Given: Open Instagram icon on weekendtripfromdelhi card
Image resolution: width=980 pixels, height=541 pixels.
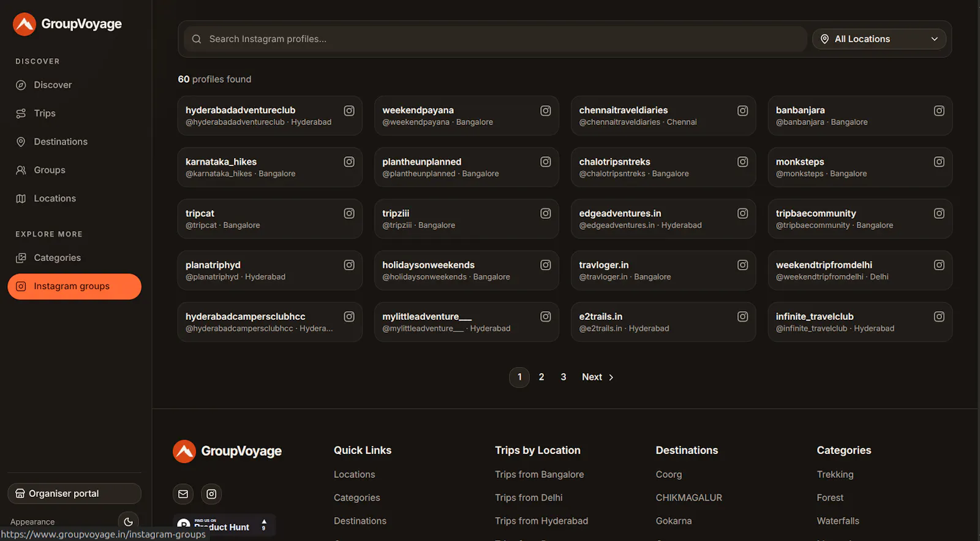Looking at the screenshot, I should pos(939,265).
